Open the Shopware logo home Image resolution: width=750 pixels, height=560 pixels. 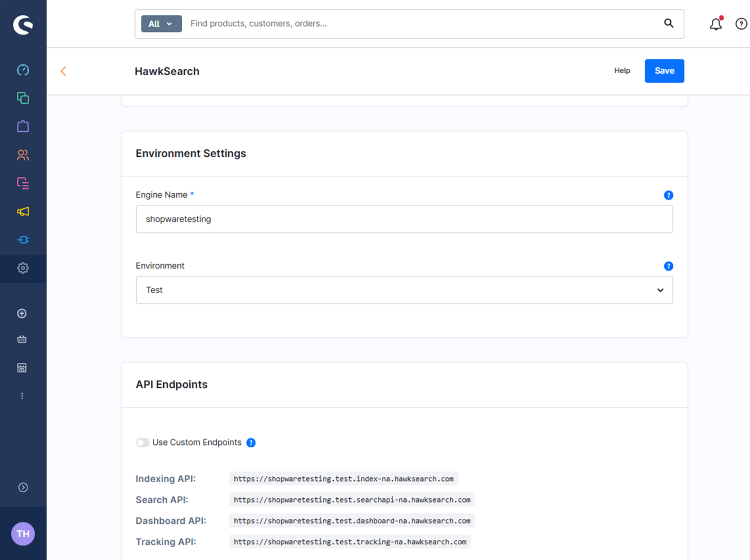click(x=23, y=25)
